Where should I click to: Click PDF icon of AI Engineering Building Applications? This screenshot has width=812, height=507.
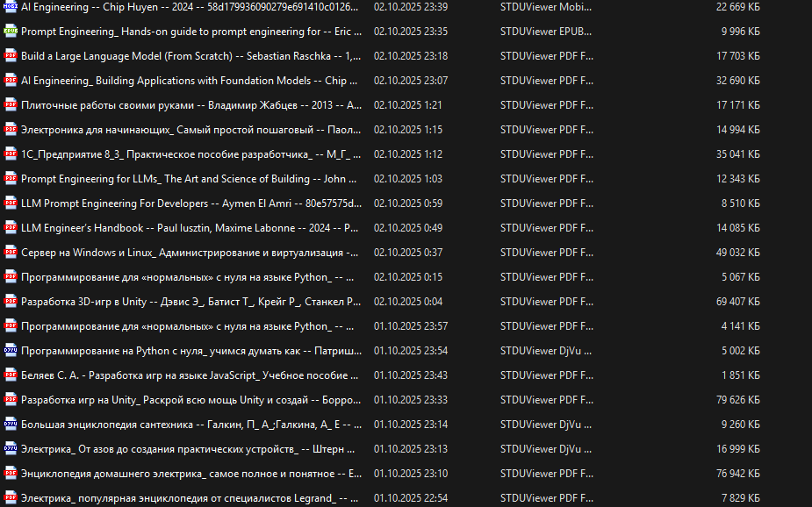[11, 80]
